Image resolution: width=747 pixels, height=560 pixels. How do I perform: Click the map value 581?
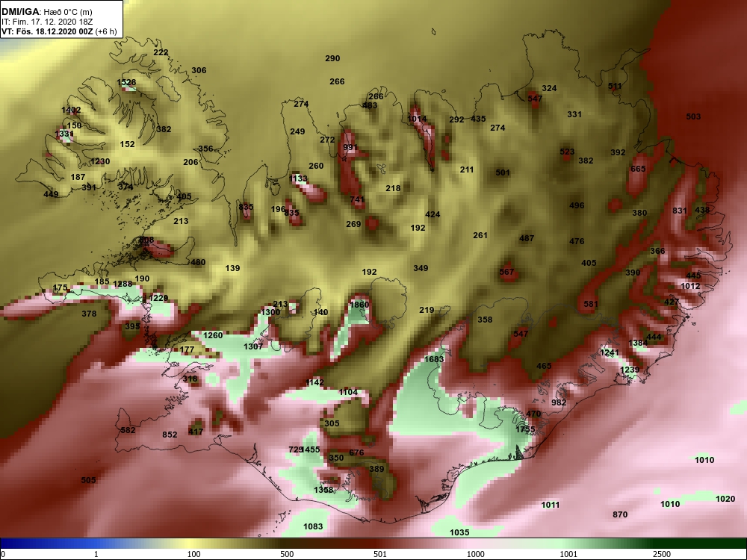pos(590,304)
